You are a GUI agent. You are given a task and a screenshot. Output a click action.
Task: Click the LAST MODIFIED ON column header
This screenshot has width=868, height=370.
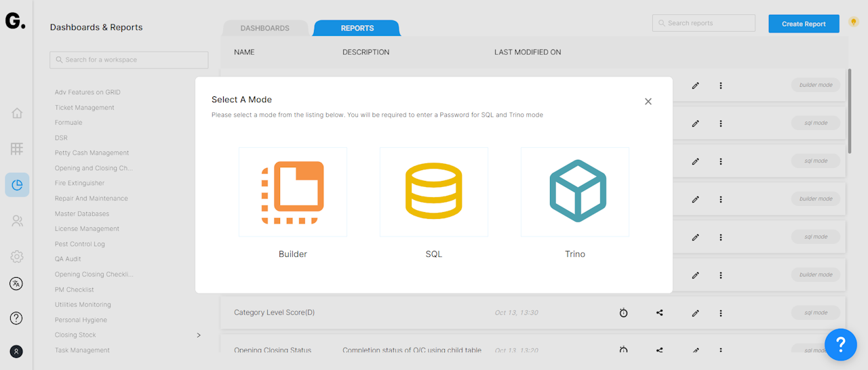coord(528,52)
